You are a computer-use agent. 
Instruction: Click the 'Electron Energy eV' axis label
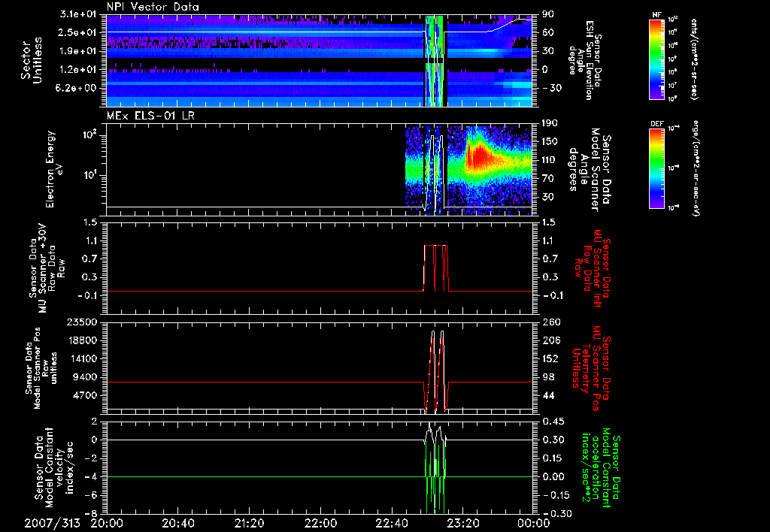(55, 169)
